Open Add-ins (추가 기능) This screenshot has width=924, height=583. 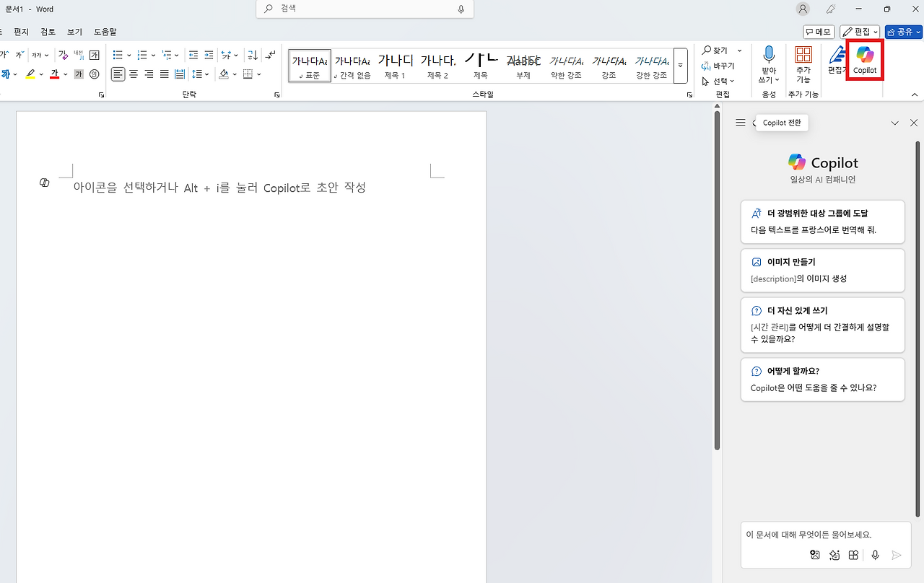[x=803, y=64]
